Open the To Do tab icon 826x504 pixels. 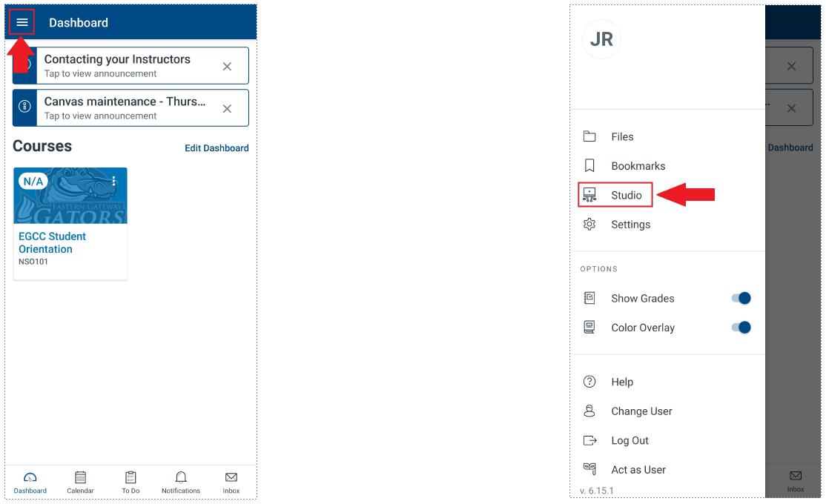tap(130, 478)
